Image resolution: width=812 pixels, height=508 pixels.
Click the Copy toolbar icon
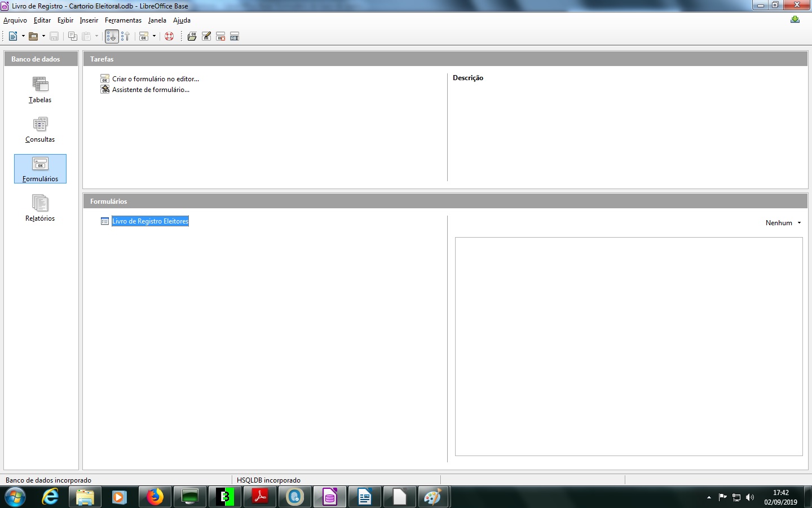[72, 37]
